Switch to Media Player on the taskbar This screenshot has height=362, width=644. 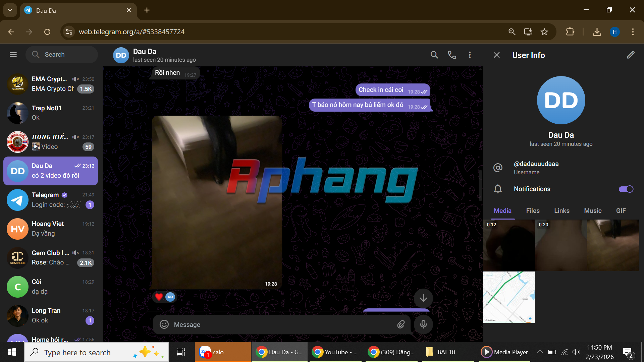point(504,352)
